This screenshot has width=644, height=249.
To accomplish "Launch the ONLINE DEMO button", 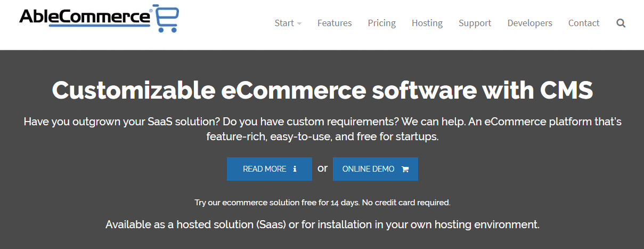I will pos(376,169).
